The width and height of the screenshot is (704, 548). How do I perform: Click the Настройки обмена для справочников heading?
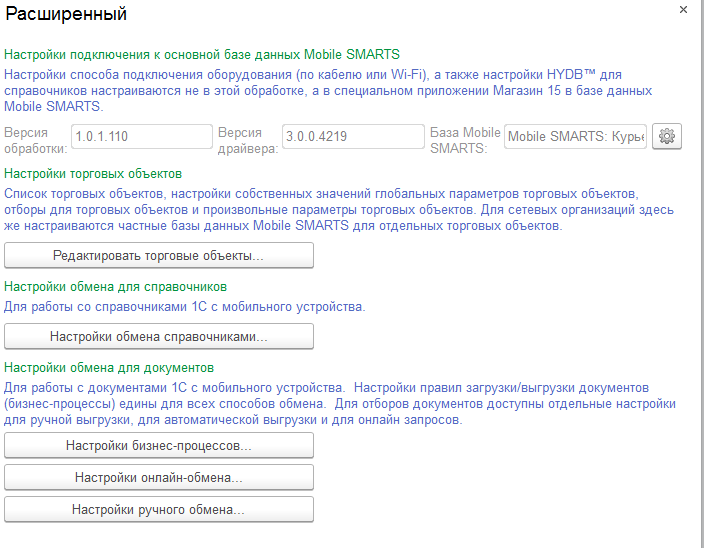(x=115, y=287)
